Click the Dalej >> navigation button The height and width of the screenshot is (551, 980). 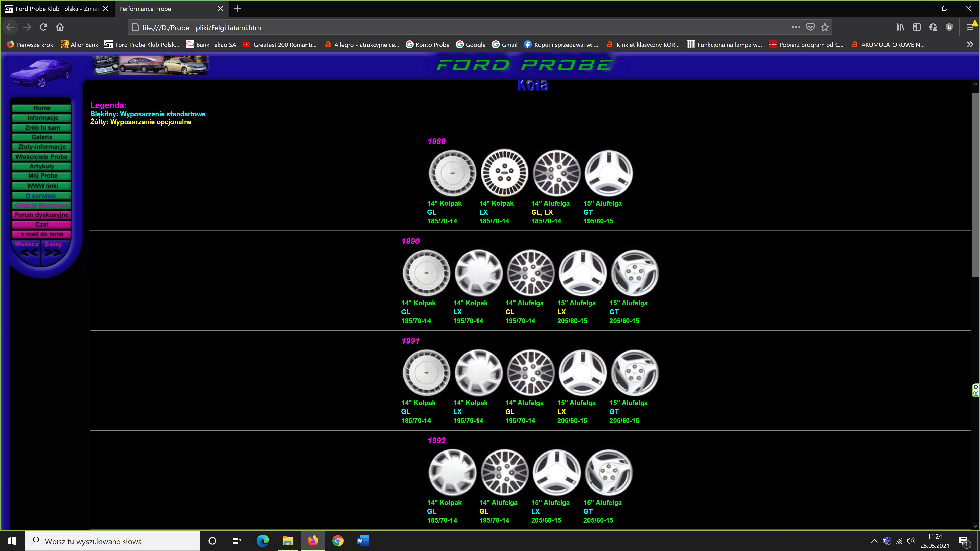click(x=53, y=249)
